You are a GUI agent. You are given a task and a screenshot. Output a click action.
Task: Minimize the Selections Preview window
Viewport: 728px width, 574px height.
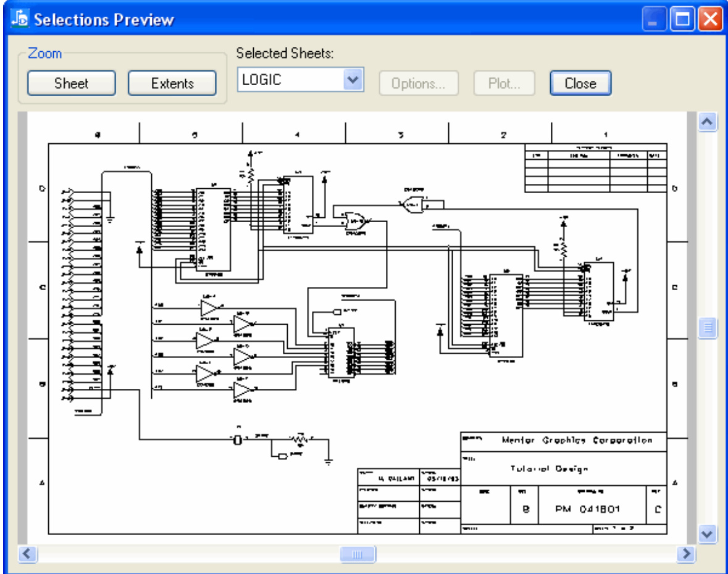[654, 20]
